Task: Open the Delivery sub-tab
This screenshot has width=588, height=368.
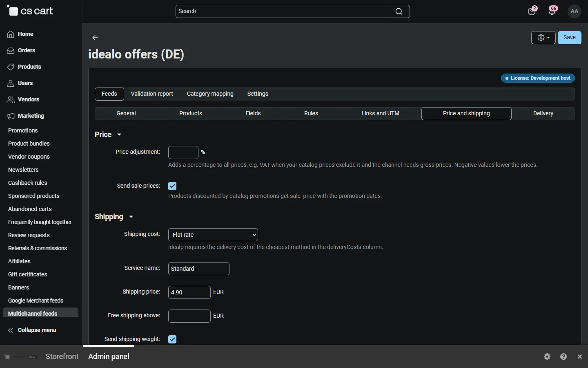Action: click(543, 113)
